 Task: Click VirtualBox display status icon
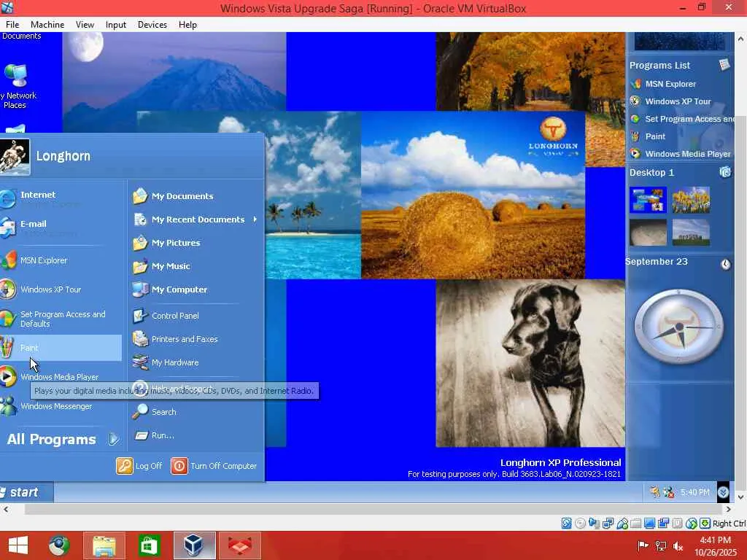pyautogui.click(x=649, y=524)
